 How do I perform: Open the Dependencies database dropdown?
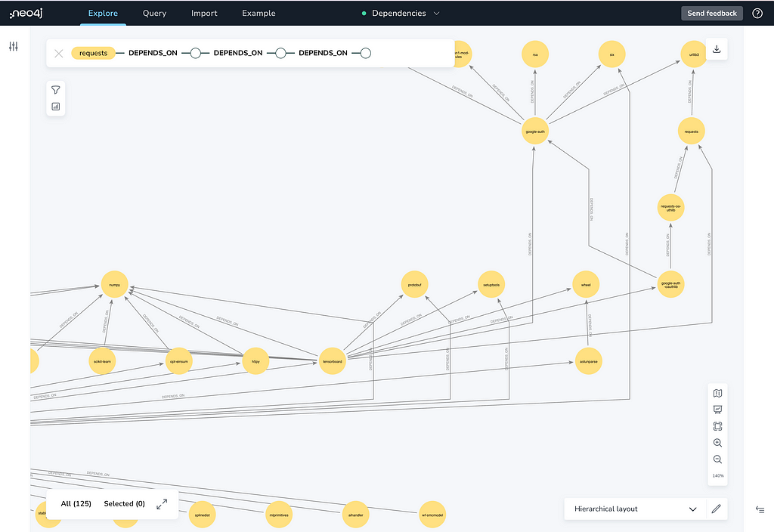point(401,14)
